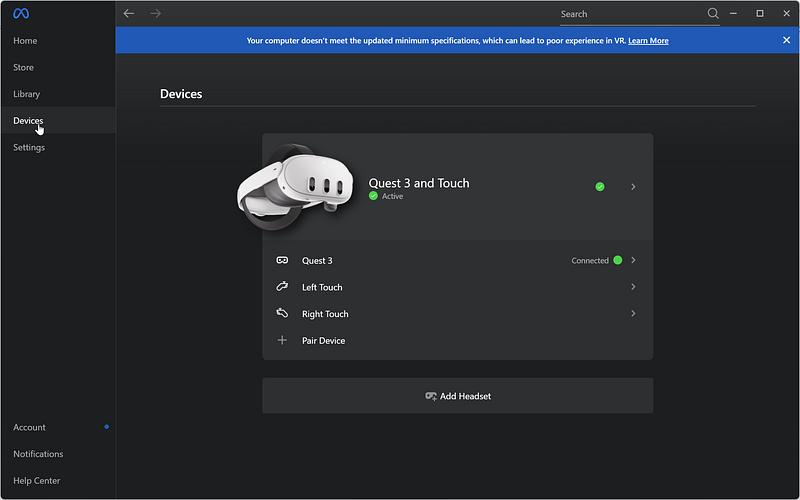
Task: Follow the Learn More link
Action: point(648,41)
